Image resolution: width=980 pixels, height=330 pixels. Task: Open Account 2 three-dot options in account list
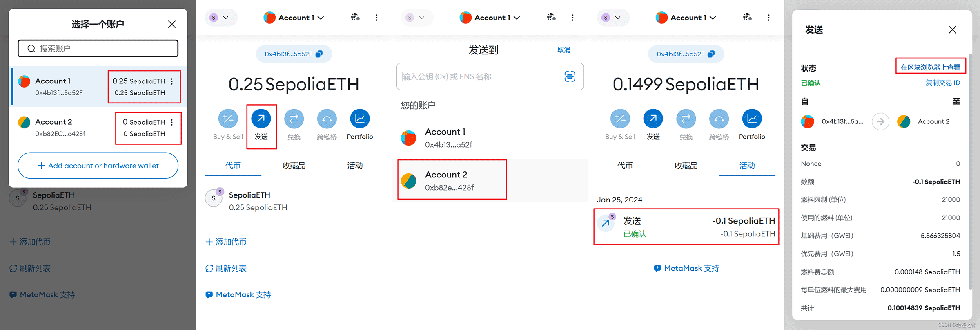172,122
